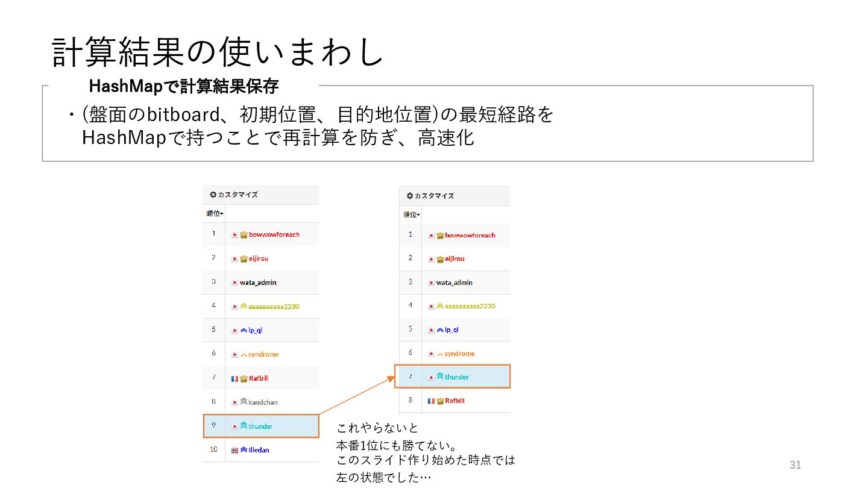Image resolution: width=868 pixels, height=488 pixels.
Task: Click the crown icon beside bowwowforeach in left table
Action: (244, 234)
